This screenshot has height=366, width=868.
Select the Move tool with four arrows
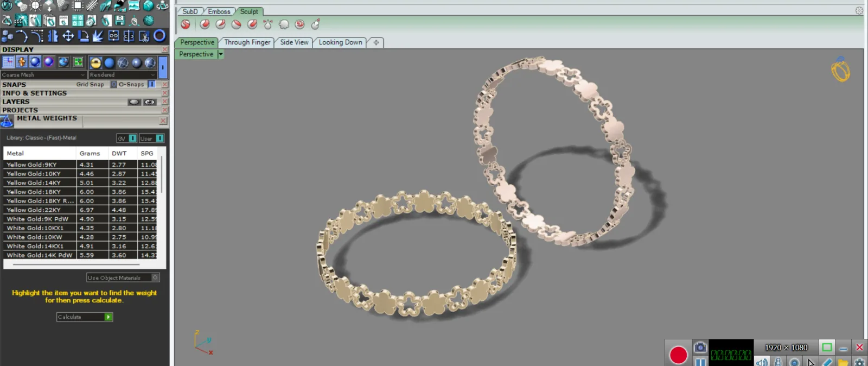(68, 36)
